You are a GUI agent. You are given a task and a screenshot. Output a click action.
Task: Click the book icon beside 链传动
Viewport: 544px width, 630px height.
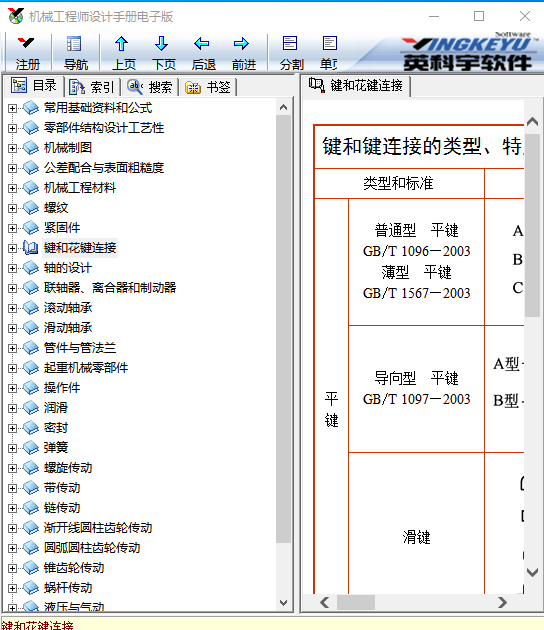[x=31, y=508]
